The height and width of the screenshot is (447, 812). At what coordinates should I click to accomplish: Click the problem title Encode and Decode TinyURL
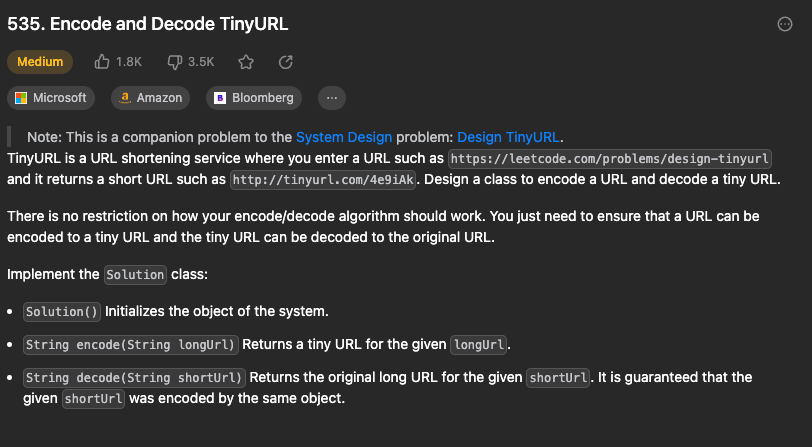click(x=148, y=24)
